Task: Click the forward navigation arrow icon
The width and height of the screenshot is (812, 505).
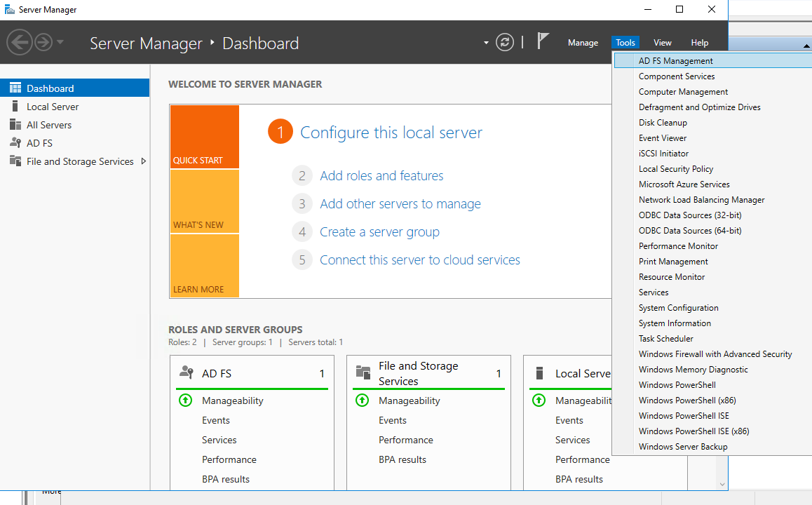Action: pyautogui.click(x=43, y=42)
